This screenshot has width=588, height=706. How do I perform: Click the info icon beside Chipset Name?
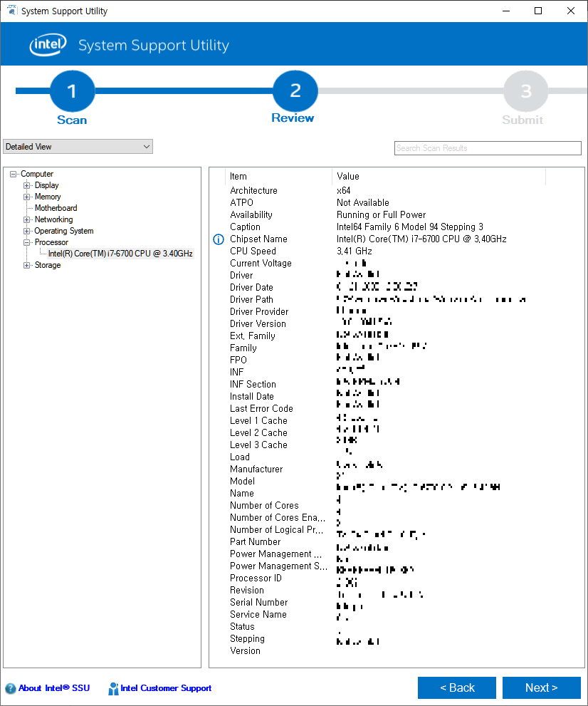219,239
